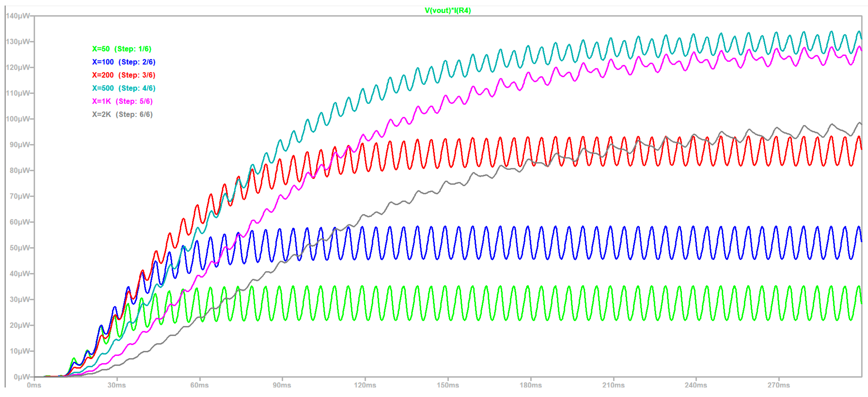Select the X=100 Step 2/6 legend entry

[124, 62]
